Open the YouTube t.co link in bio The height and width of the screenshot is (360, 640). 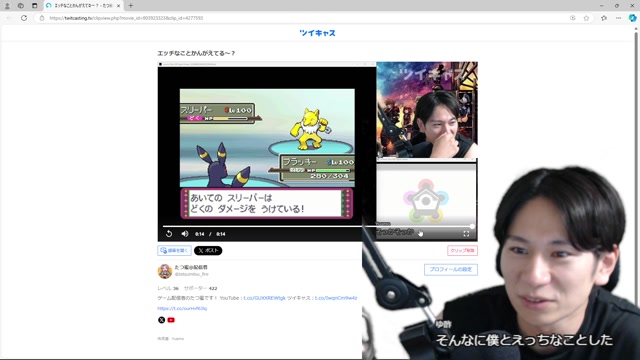(264, 298)
